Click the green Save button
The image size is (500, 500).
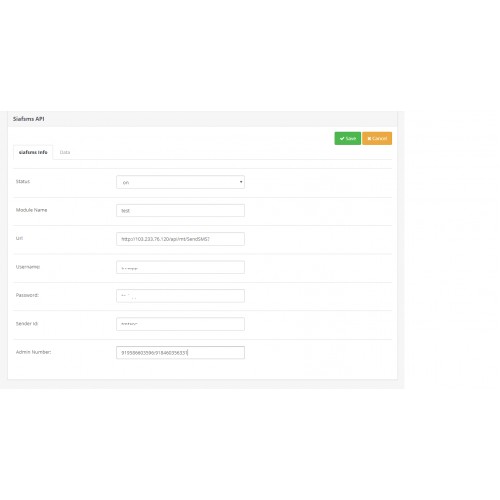coord(347,138)
